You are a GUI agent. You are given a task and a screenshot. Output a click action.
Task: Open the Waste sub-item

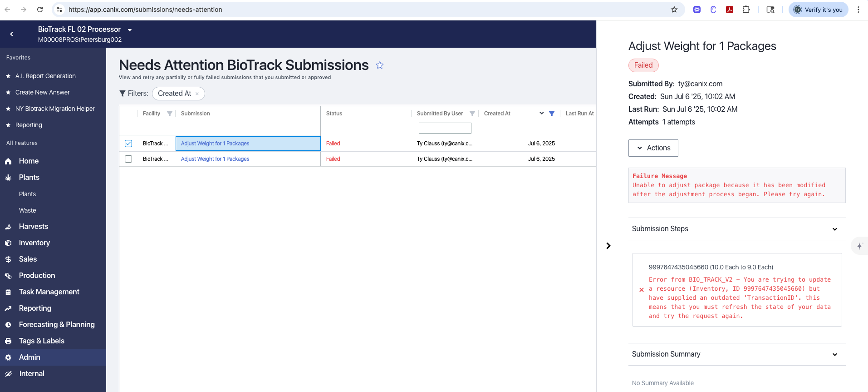click(x=28, y=210)
